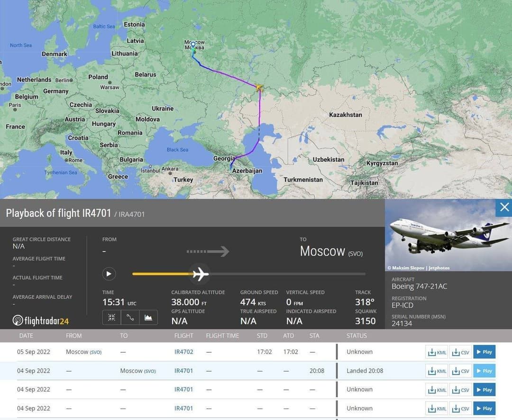Download KML for 05 Sep IR4702 flight
512x420 pixels.
[x=437, y=352]
